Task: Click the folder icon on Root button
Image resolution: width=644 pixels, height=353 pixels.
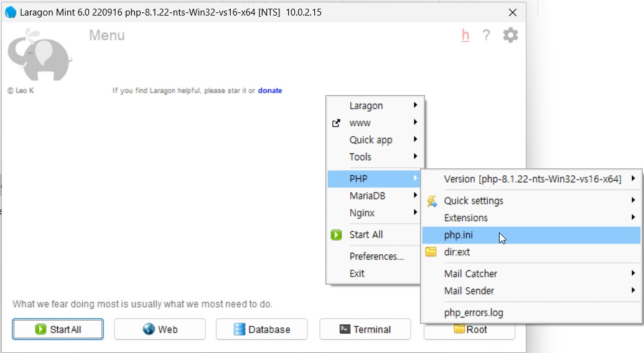Action: point(459,328)
